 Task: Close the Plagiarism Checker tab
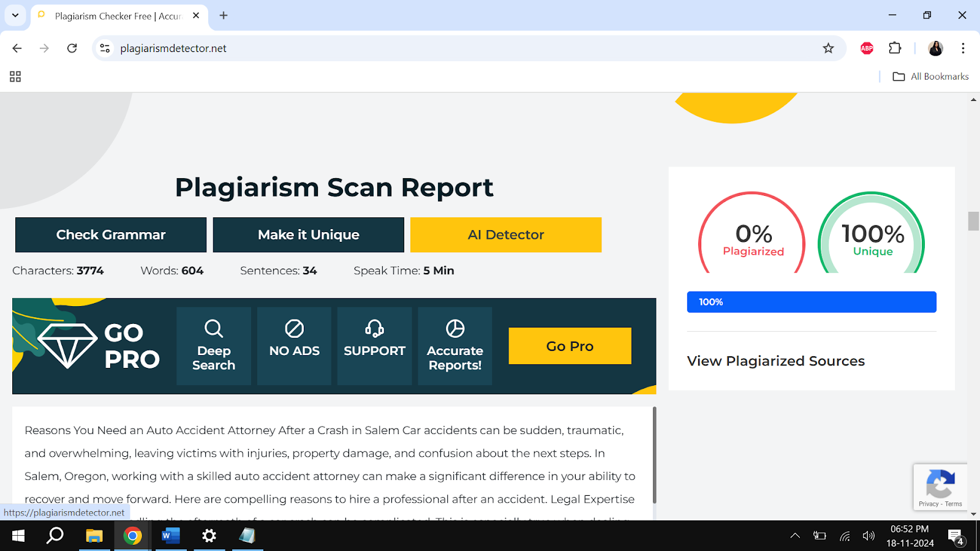coord(196,15)
